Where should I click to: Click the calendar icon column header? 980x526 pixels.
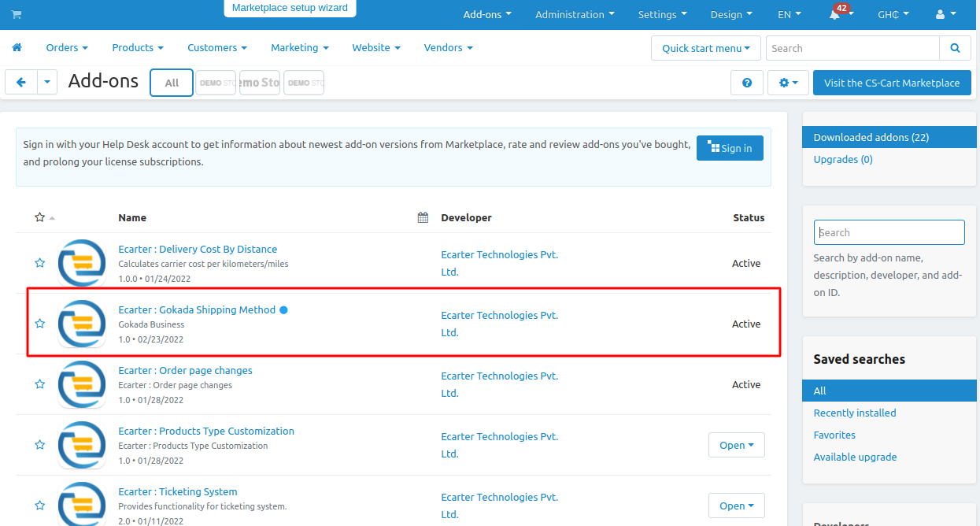[x=423, y=217]
